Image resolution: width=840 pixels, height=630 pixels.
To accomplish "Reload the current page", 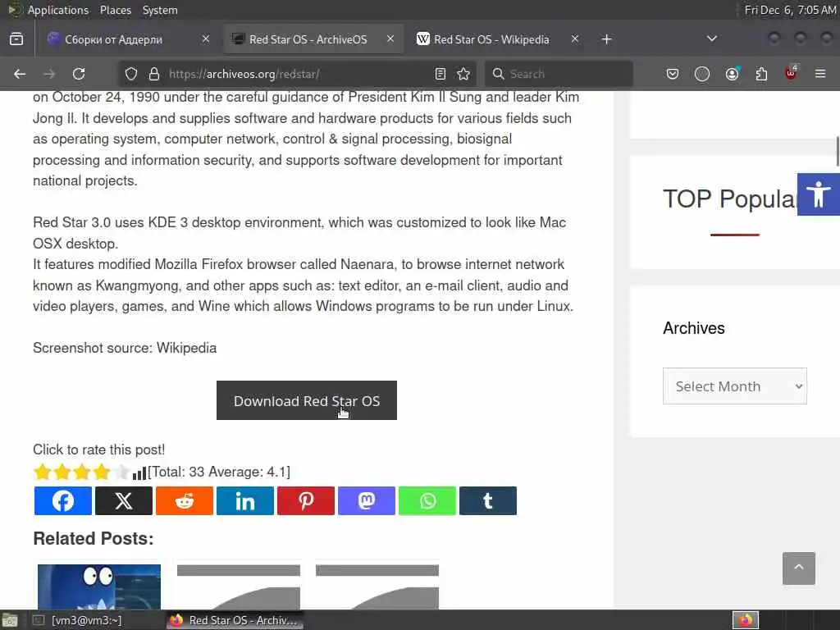I will (79, 74).
